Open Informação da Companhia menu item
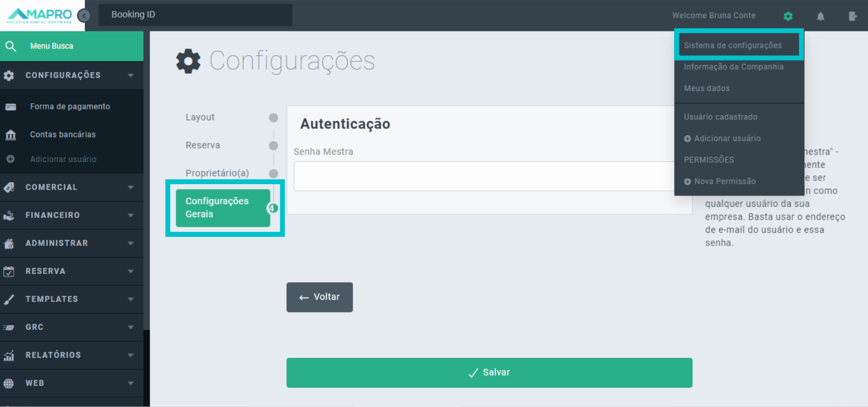Screen dimensions: 868x407 [x=733, y=67]
